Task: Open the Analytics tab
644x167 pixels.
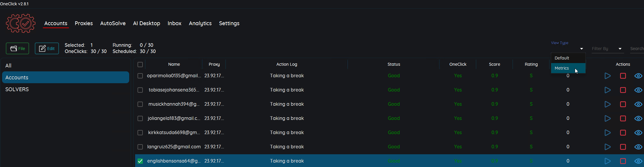Action: coord(200,23)
